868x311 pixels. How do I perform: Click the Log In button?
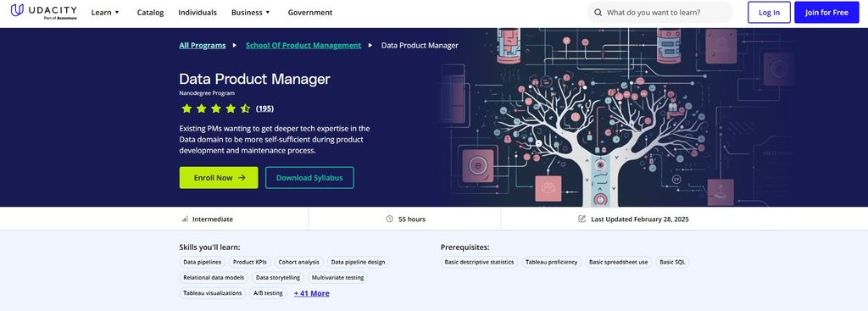coord(769,12)
